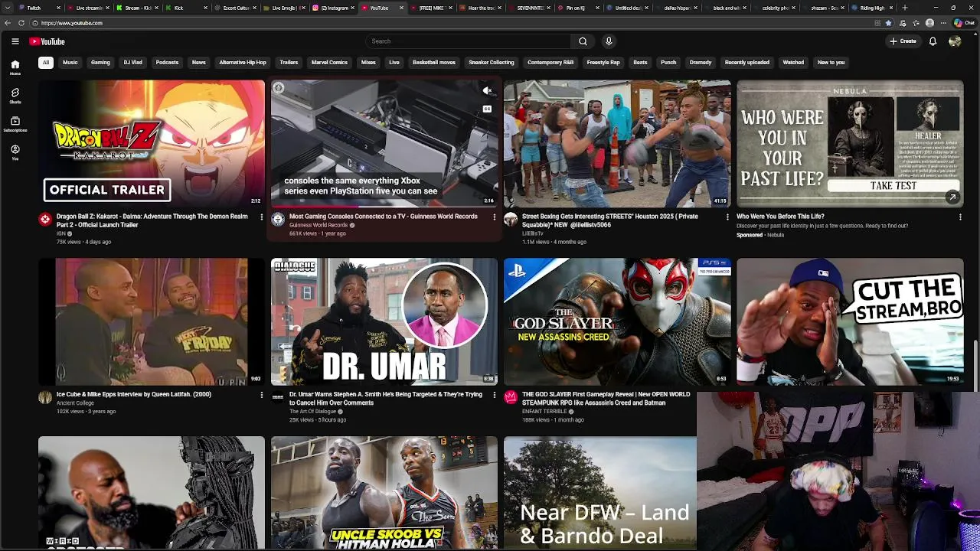
Task: Select the Alternative Hip Hop chip
Action: (243, 63)
